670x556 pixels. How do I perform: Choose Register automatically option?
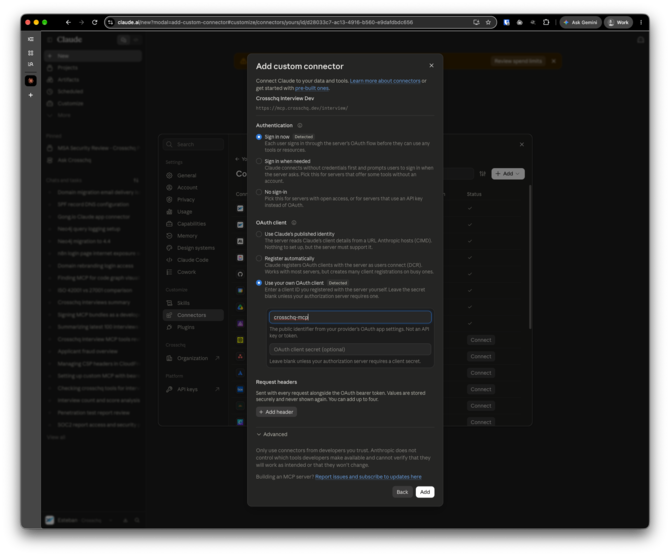coord(259,259)
